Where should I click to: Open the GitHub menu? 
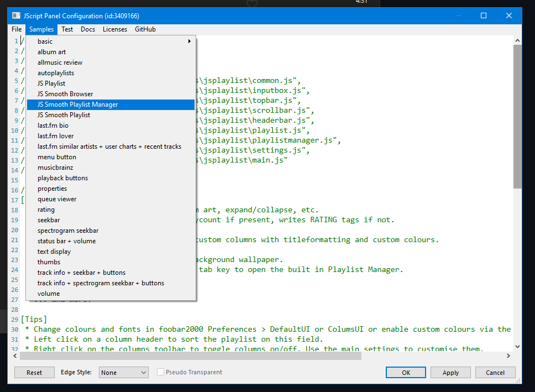[x=145, y=29]
